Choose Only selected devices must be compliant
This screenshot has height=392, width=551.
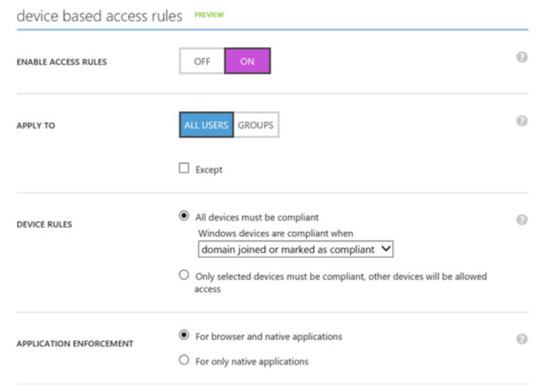[184, 276]
